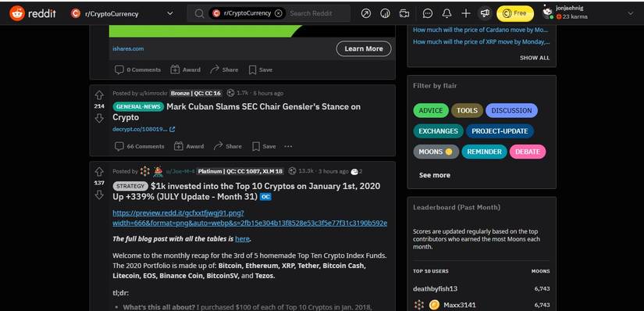Share the ishares ad post
This screenshot has width=644, height=311.
click(x=224, y=70)
